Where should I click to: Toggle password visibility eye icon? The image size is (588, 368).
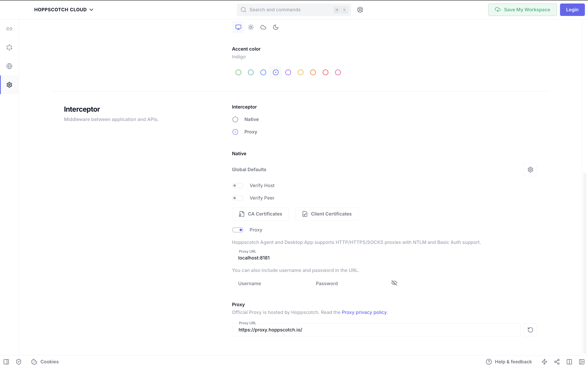394,283
